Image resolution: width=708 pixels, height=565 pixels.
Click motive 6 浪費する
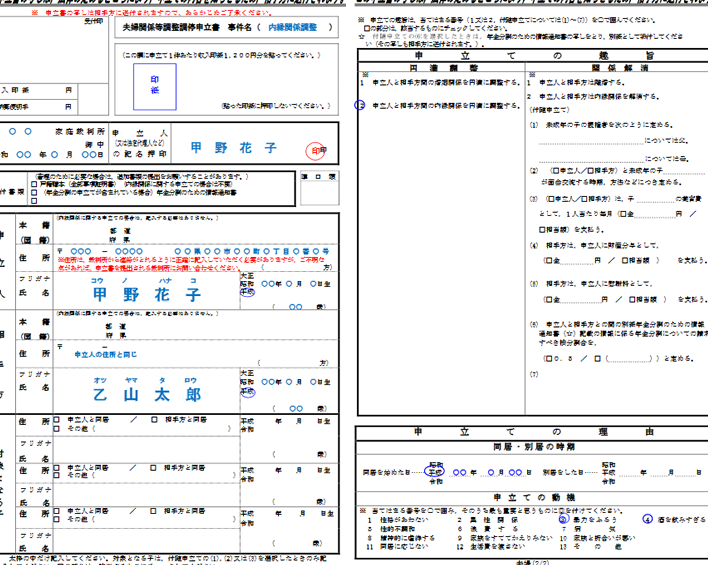click(x=489, y=529)
